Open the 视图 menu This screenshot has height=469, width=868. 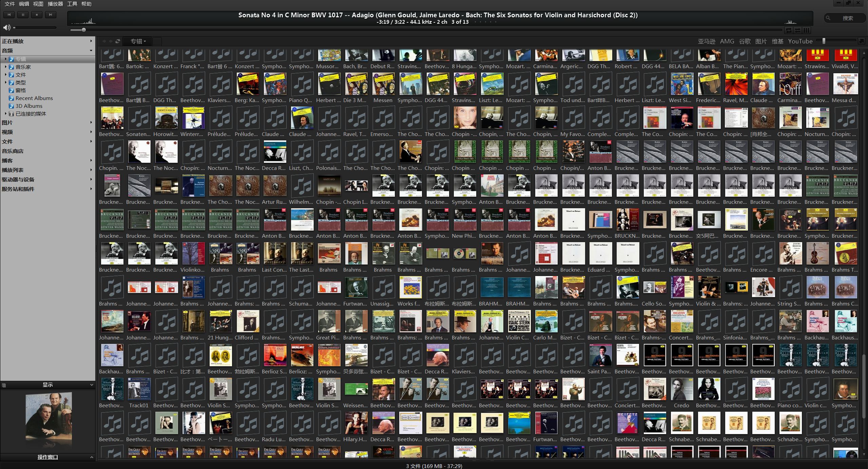(x=38, y=4)
